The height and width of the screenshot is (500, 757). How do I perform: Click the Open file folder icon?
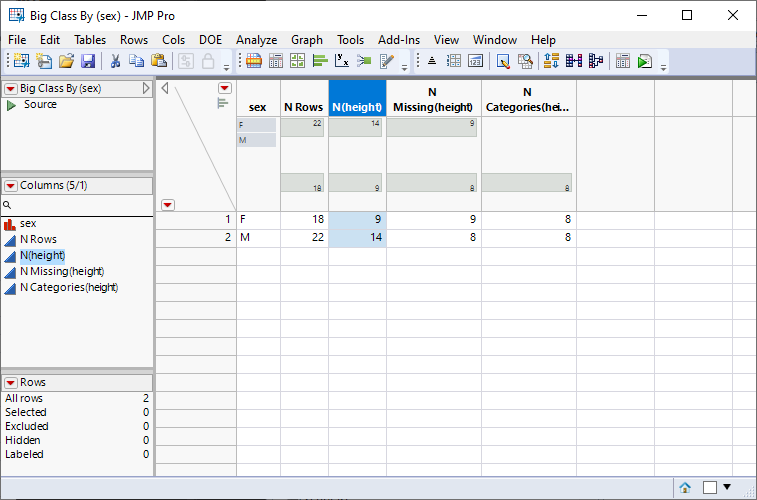click(x=66, y=61)
